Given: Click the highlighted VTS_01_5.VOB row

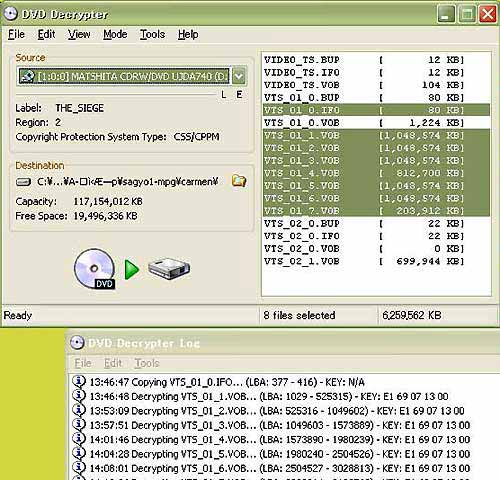Looking at the screenshot, I should pos(376,186).
